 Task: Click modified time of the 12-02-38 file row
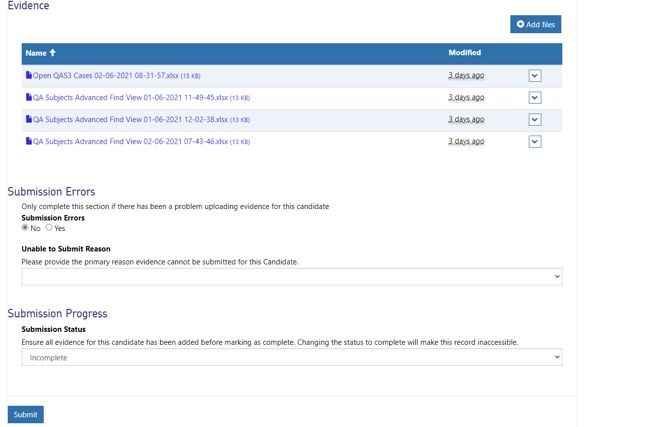point(466,120)
